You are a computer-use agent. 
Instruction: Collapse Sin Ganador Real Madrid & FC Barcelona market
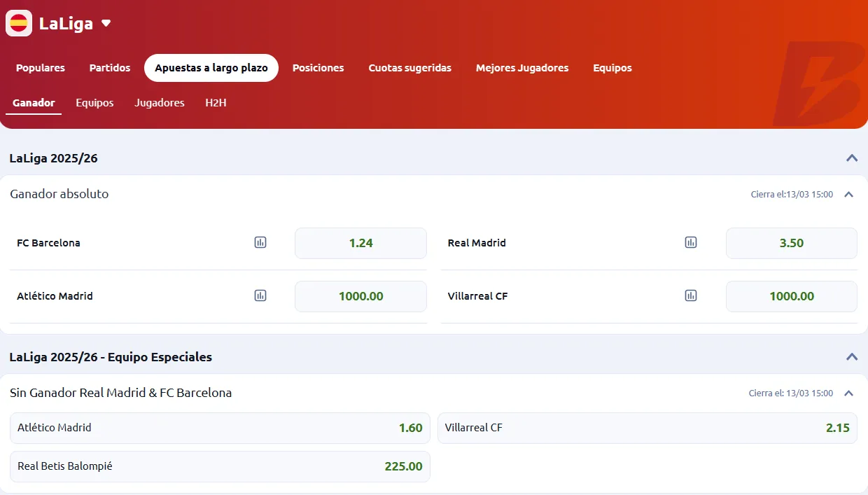pyautogui.click(x=848, y=393)
